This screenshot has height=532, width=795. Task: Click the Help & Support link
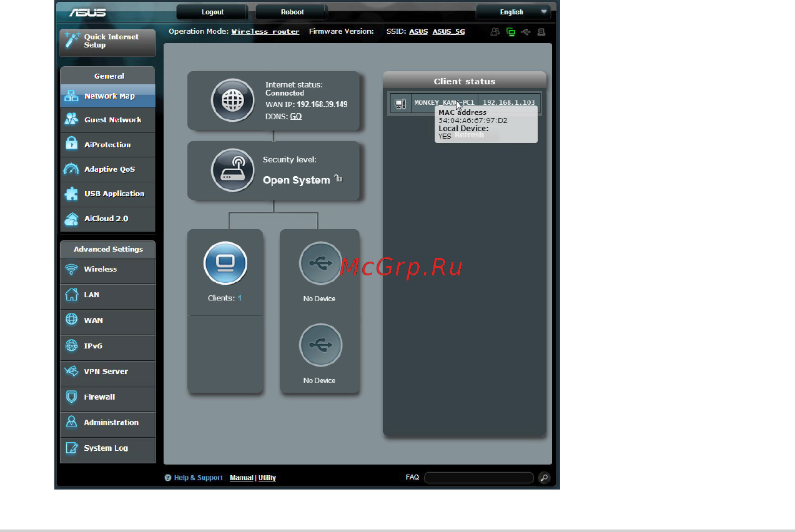coord(198,478)
